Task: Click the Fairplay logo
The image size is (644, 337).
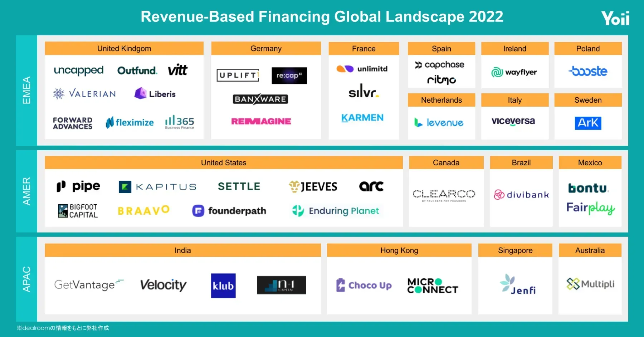Action: [x=590, y=208]
